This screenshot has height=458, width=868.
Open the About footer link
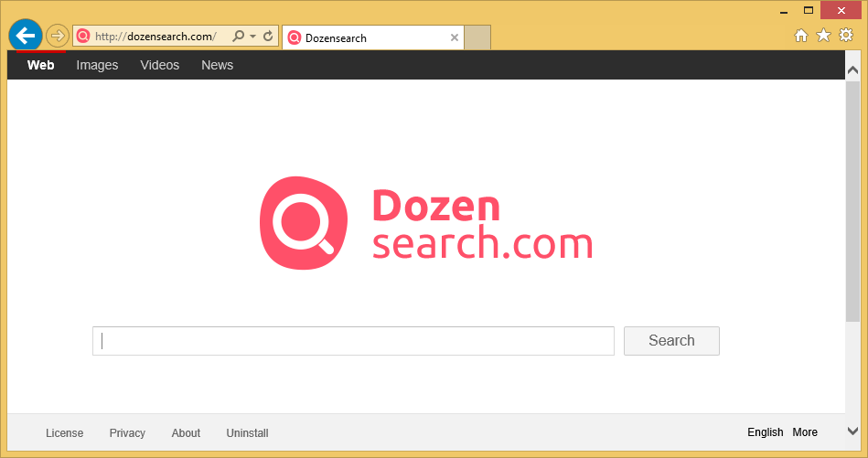(186, 433)
